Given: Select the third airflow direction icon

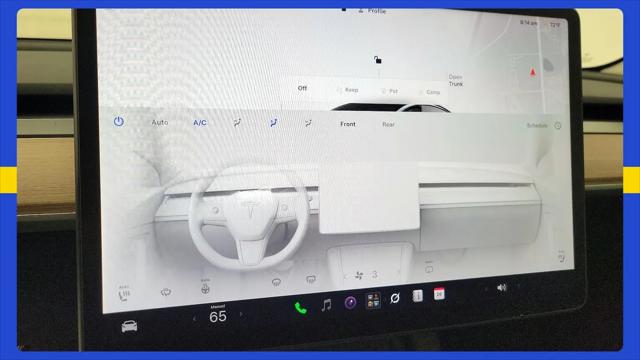Looking at the screenshot, I should coord(309,123).
